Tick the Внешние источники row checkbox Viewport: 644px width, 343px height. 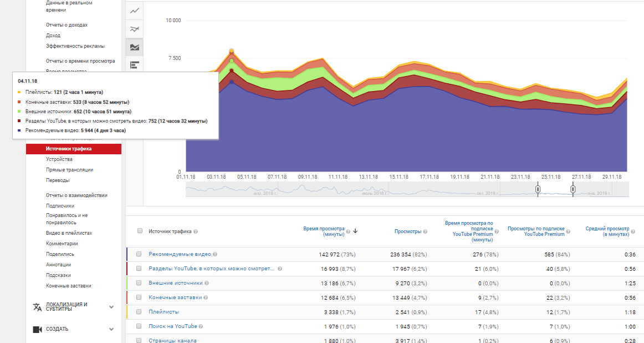[x=140, y=283]
